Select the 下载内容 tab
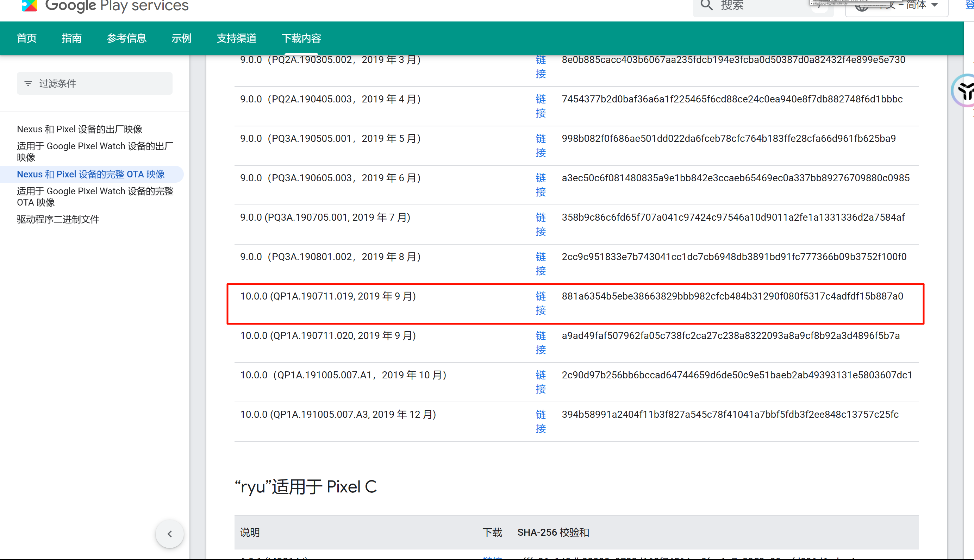This screenshot has width=974, height=560. coord(301,38)
